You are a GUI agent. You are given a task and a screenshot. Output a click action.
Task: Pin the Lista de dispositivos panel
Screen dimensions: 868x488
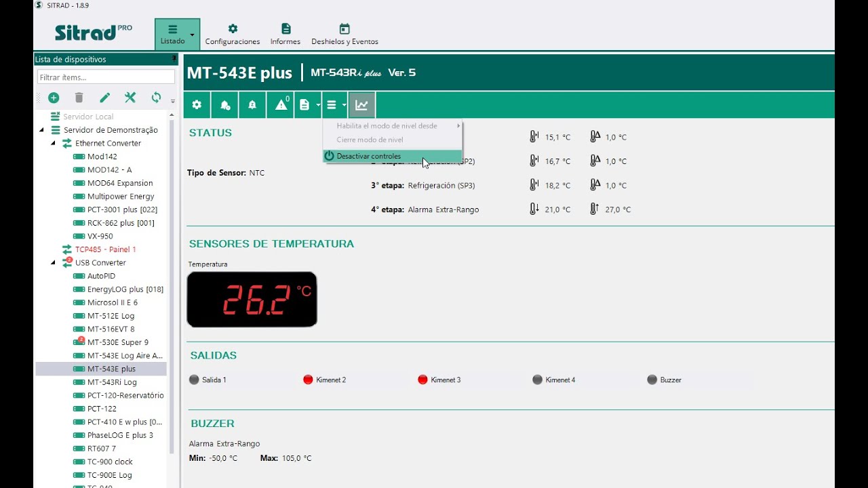pos(174,59)
